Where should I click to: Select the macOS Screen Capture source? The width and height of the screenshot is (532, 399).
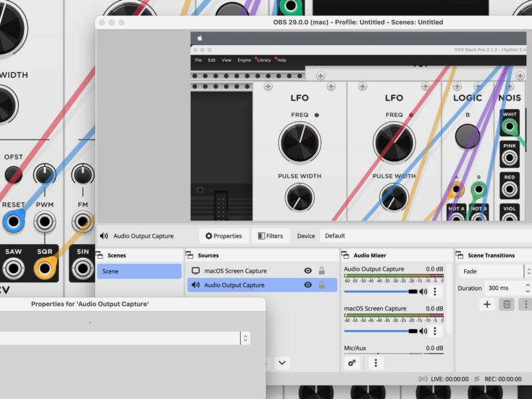click(x=235, y=271)
